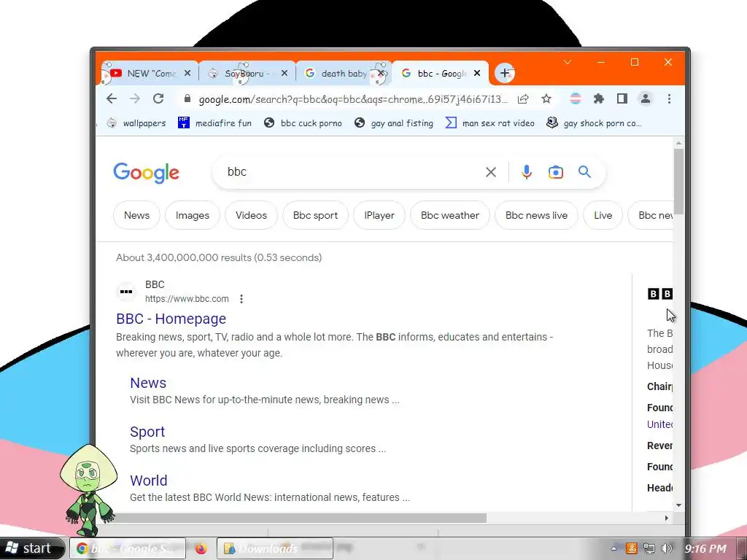Click the https://www.bbc.com URL text
The width and height of the screenshot is (747, 560).
coord(187,298)
